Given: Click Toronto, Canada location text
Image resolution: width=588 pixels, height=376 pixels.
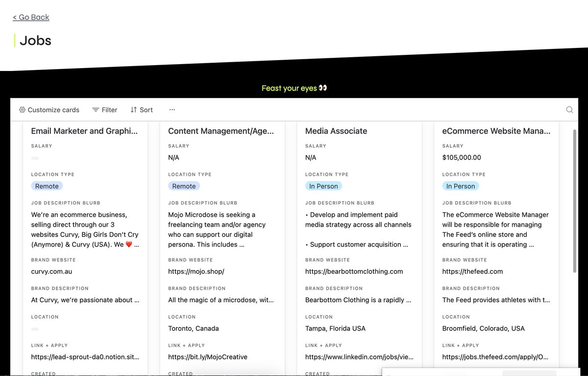Looking at the screenshot, I should pos(194,329).
